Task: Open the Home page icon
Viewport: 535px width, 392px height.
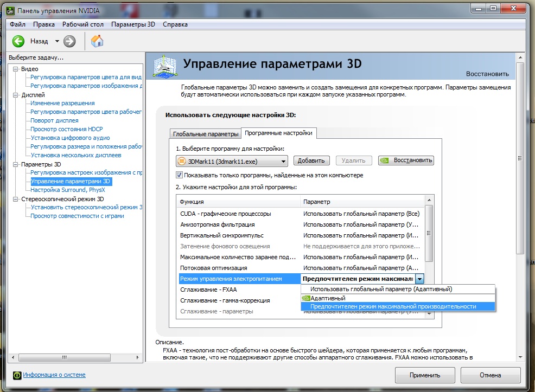Action: 97,41
